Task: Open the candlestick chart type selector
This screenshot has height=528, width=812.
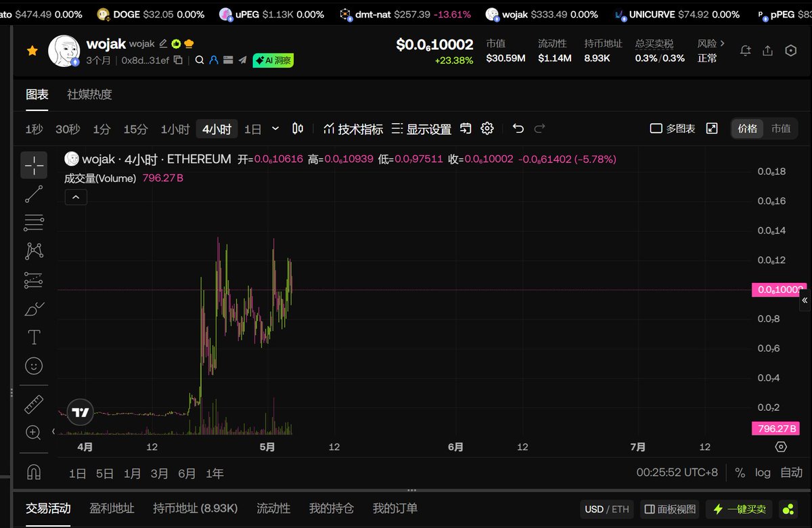Action: 298,129
